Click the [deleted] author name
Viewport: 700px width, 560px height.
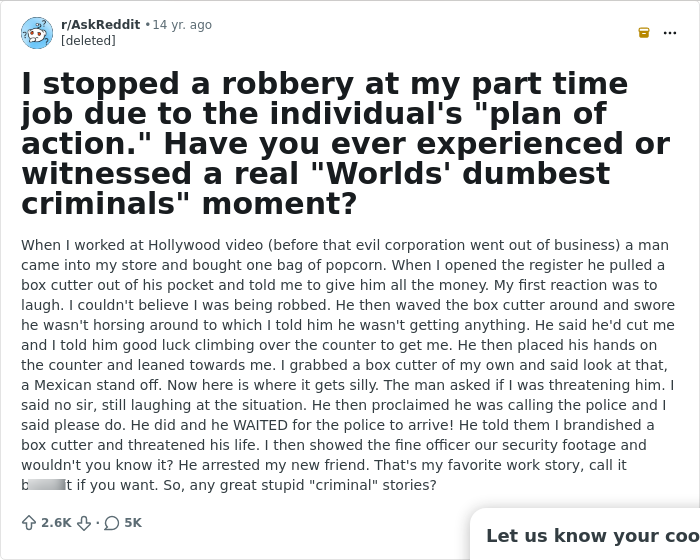pyautogui.click(x=88, y=41)
